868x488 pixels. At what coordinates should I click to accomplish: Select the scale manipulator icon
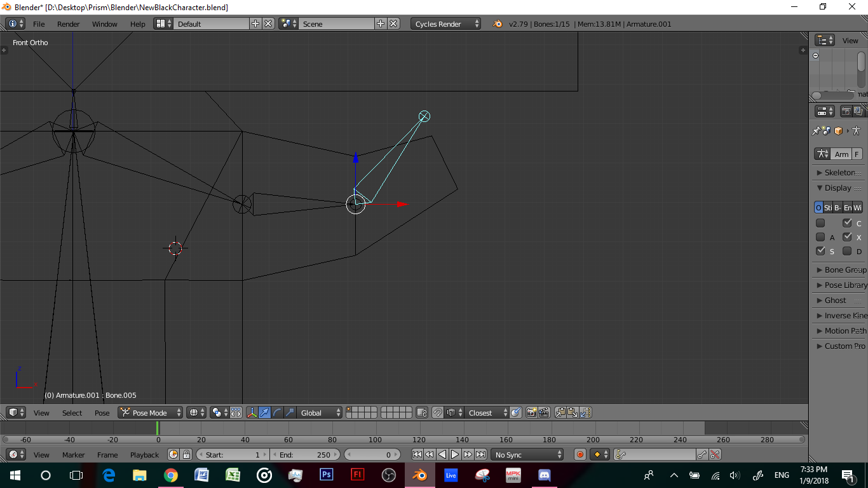tap(290, 412)
